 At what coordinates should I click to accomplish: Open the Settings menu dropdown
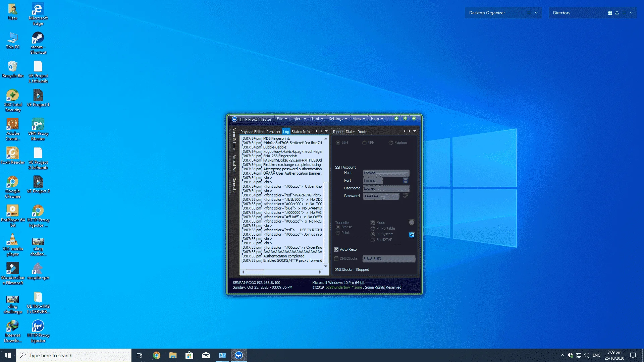point(338,119)
